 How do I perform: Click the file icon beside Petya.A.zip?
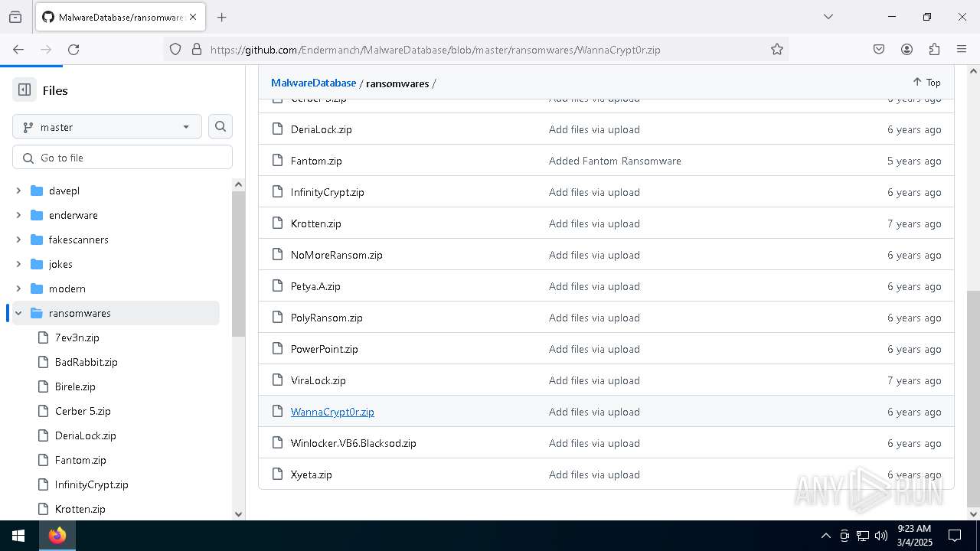pos(278,286)
